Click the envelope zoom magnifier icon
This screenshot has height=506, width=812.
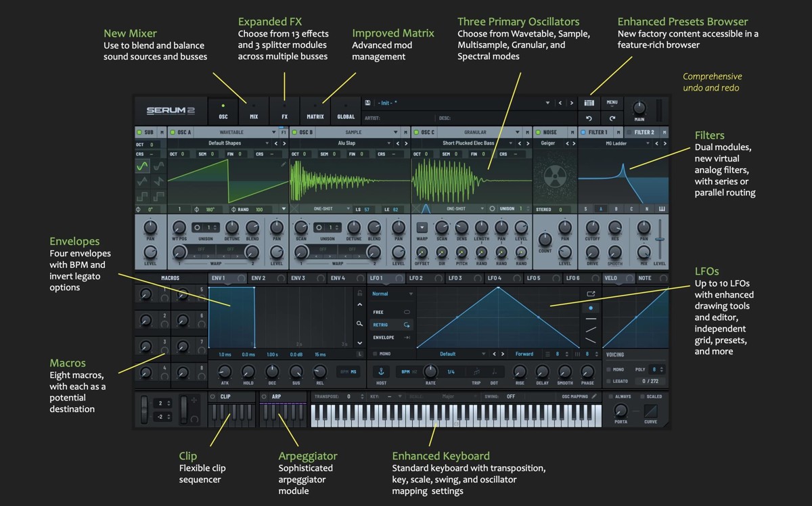click(x=359, y=324)
